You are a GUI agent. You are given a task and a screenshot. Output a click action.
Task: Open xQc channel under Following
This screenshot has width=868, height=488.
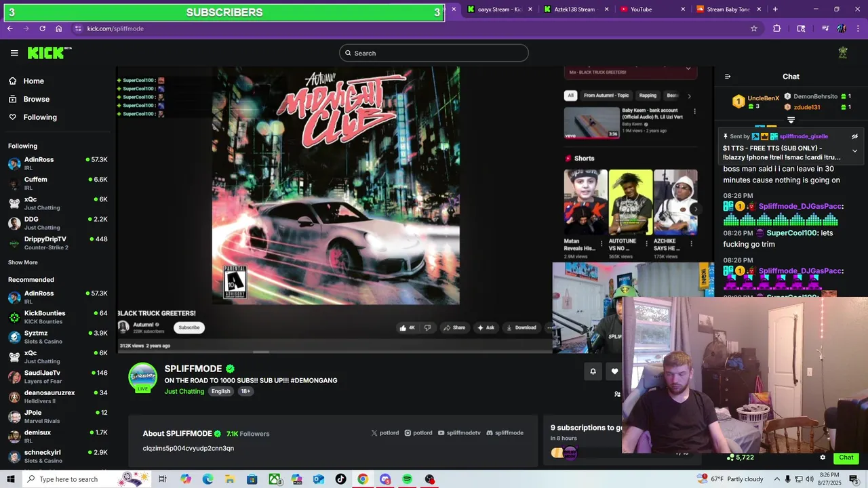click(58, 203)
